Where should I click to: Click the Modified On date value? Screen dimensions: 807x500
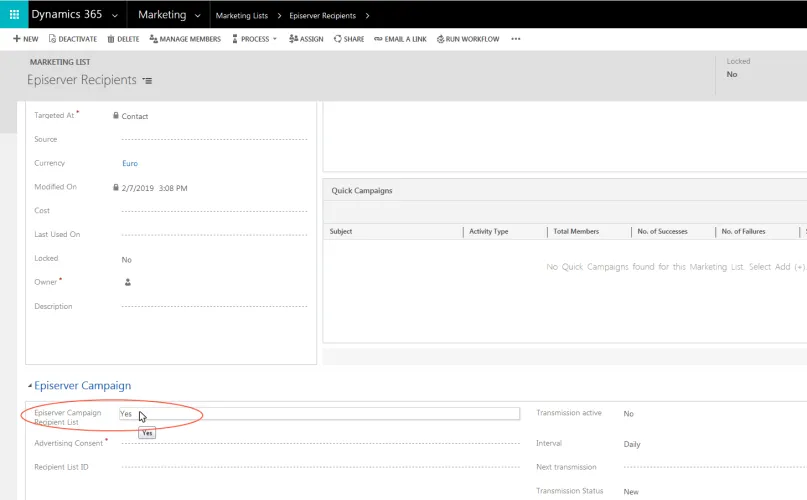[154, 188]
